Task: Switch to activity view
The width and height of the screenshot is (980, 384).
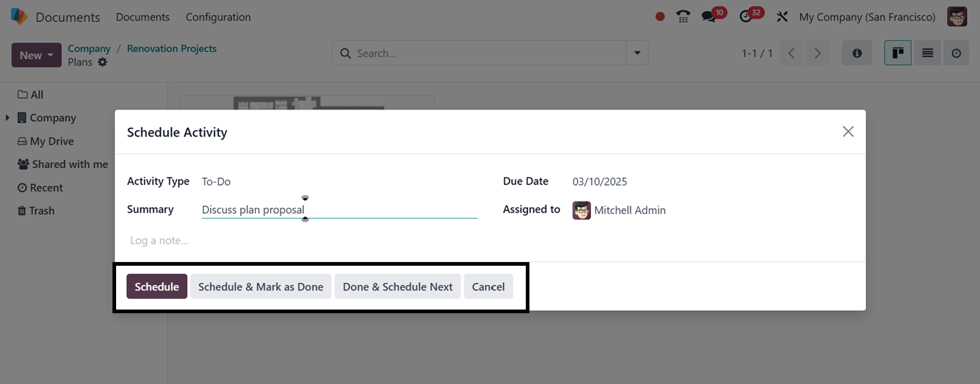Action: tap(956, 53)
